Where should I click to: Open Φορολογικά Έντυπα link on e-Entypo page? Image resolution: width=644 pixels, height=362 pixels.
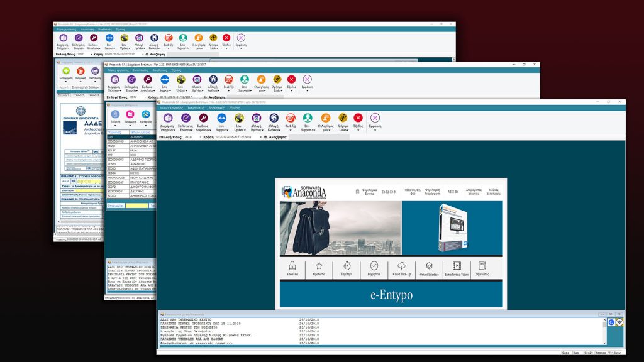[369, 192]
